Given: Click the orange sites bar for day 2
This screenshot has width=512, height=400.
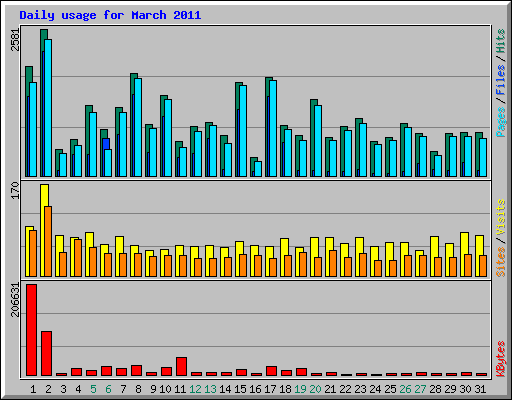Looking at the screenshot, I should tap(48, 241).
